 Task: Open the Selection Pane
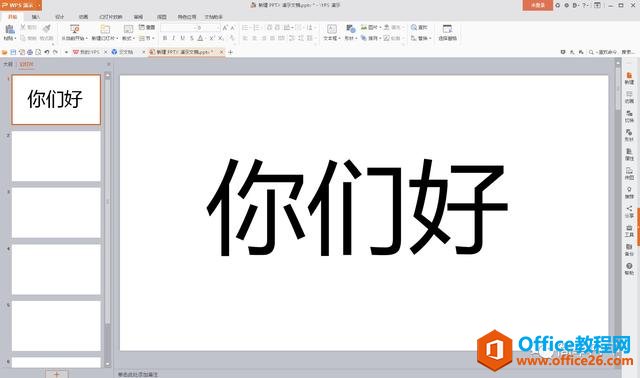click(x=447, y=32)
